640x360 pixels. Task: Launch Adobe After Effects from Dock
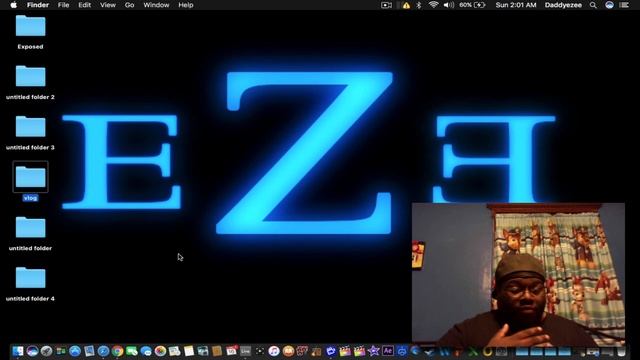[388, 351]
